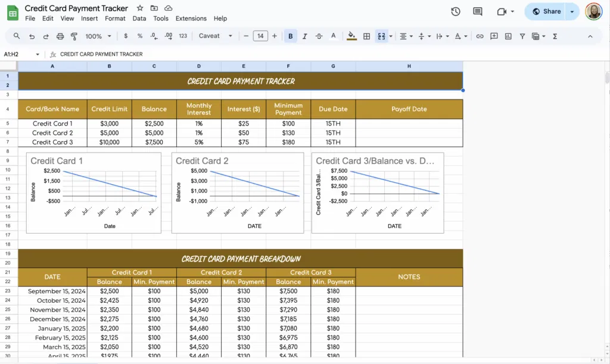Open the text color dropdown arrow

(x=334, y=36)
